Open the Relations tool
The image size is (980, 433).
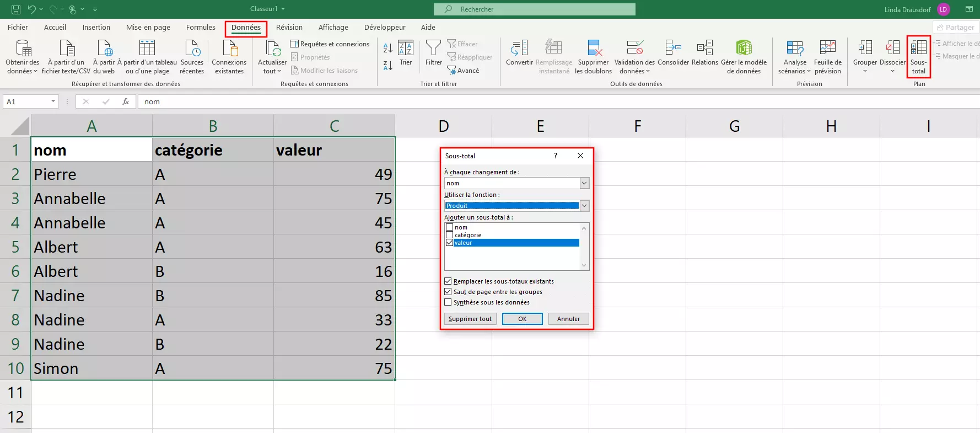pyautogui.click(x=705, y=53)
